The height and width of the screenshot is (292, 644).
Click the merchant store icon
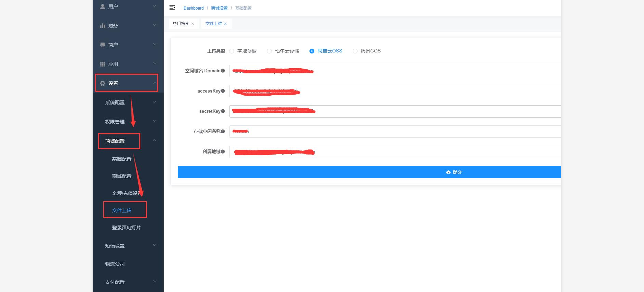[103, 45]
